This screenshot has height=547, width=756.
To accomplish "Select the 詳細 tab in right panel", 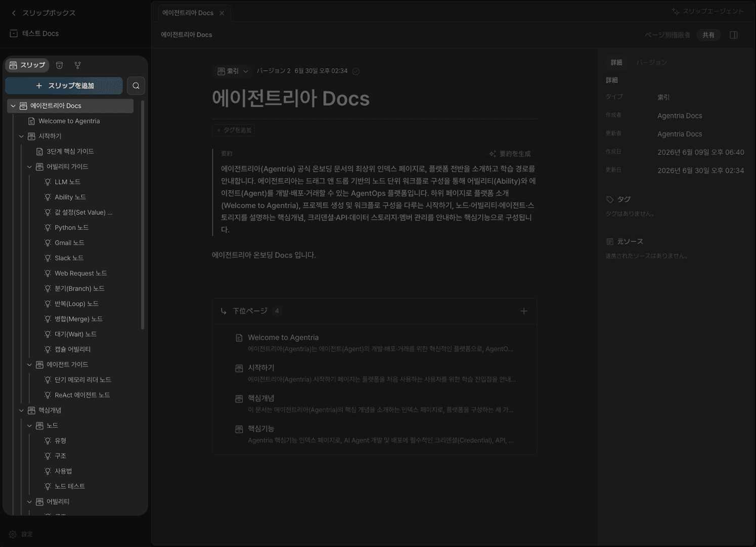I will point(616,63).
